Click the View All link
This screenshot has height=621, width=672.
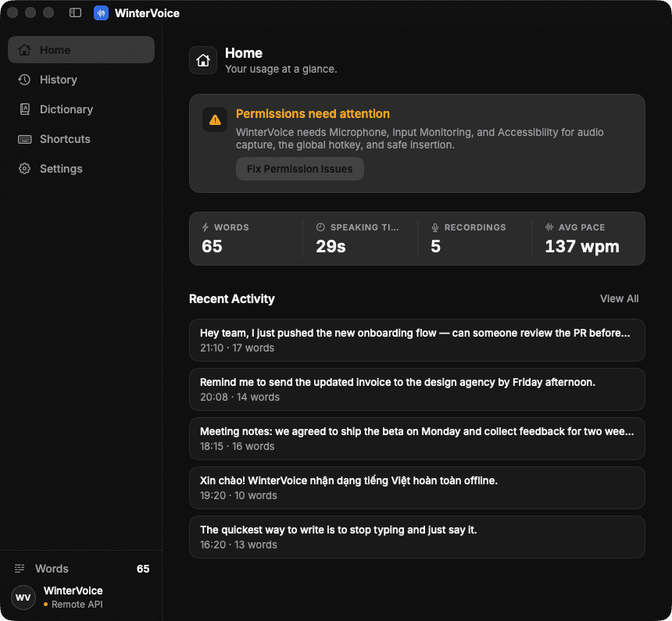(620, 298)
